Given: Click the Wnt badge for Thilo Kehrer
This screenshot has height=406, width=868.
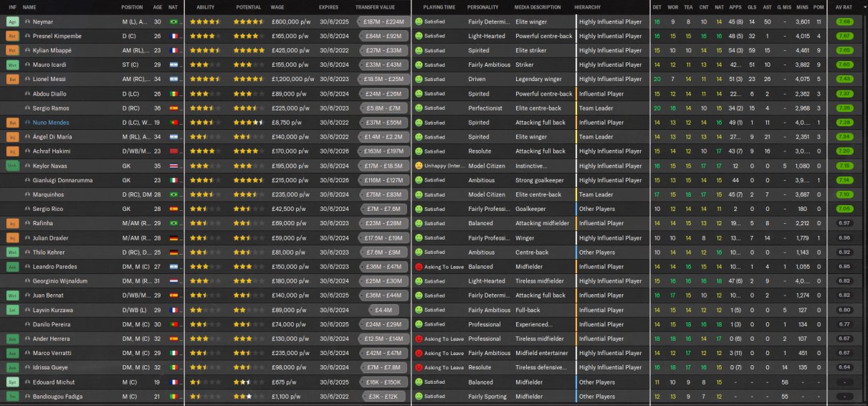Looking at the screenshot, I should (x=12, y=252).
